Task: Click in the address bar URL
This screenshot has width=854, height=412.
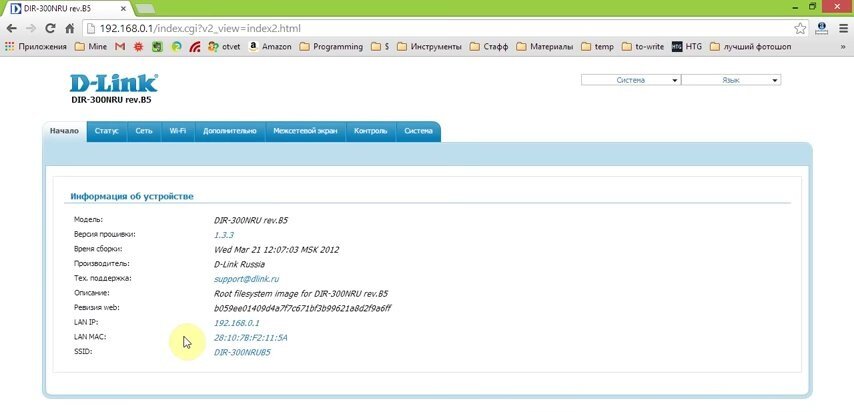Action: click(199, 28)
